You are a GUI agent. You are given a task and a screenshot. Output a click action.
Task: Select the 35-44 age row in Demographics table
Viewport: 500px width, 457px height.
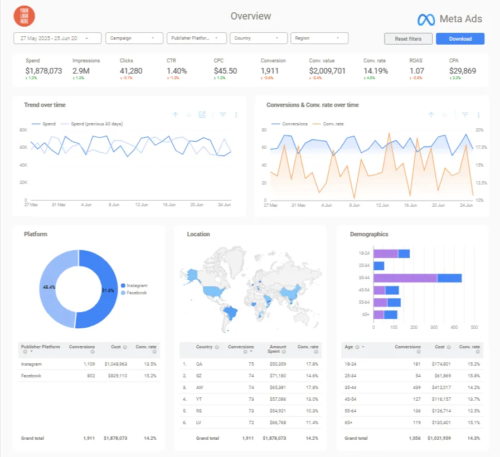pyautogui.click(x=412, y=387)
